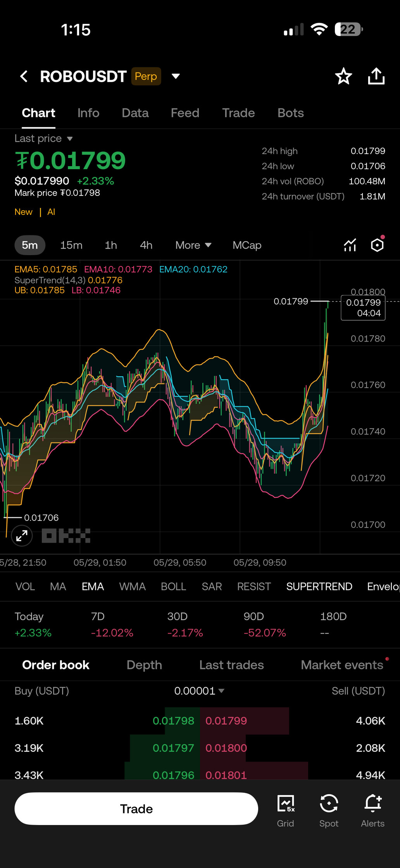Tap the 0.01798 bid price
The image size is (400, 868).
[x=173, y=721]
